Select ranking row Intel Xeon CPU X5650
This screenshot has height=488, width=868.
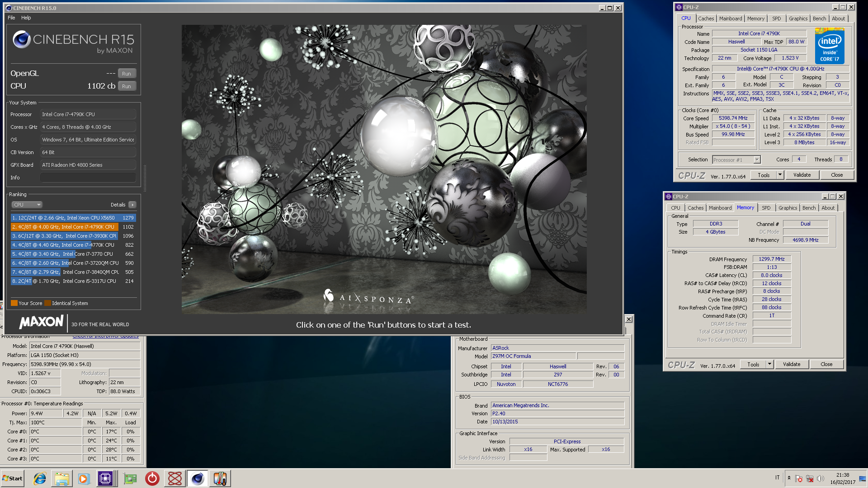point(73,218)
